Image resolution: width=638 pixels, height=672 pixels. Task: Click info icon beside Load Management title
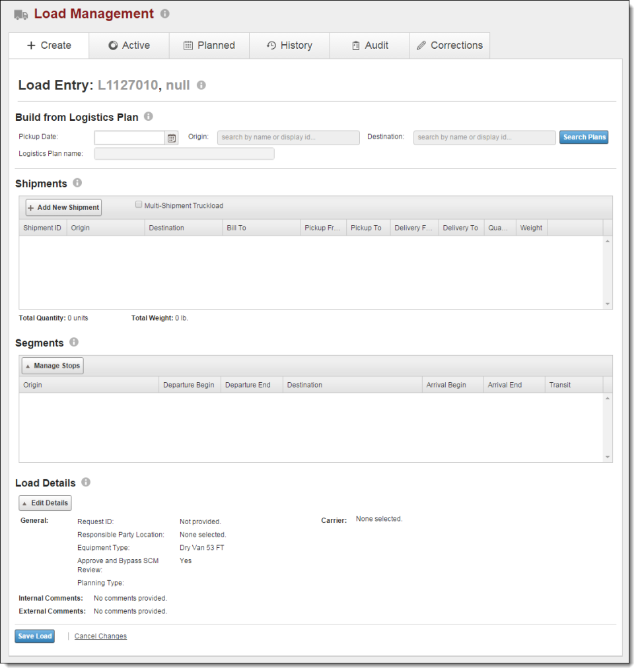tap(165, 14)
